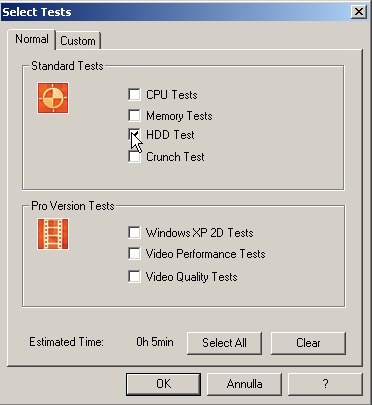Tick the Memory Tests checkbox

134,115
